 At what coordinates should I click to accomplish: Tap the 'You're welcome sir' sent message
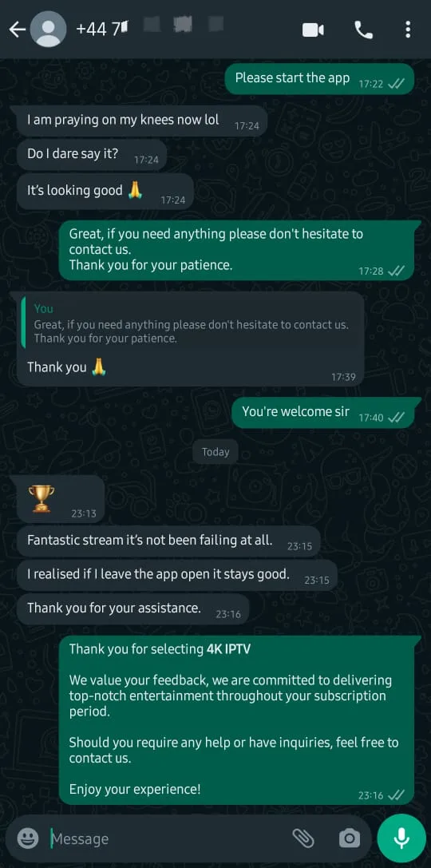[x=322, y=412]
